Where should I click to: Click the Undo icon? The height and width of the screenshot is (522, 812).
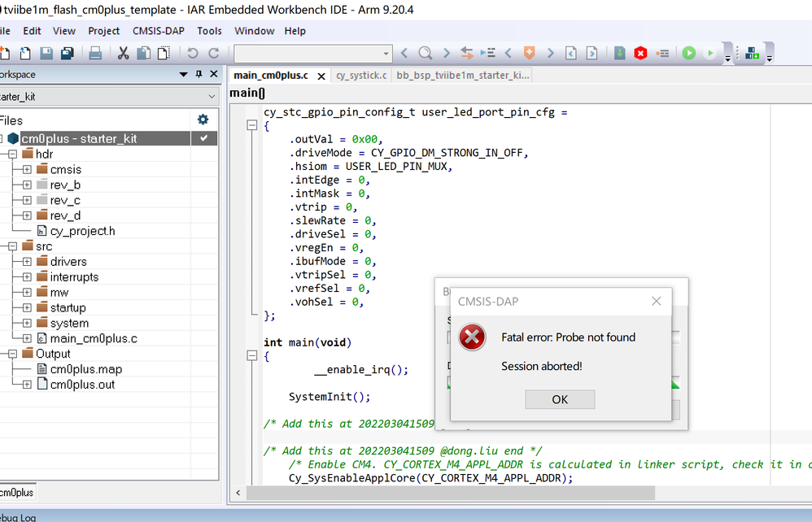[191, 52]
